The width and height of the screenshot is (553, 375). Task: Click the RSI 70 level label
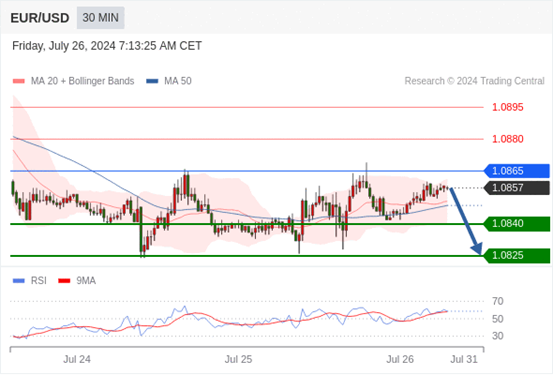498,302
